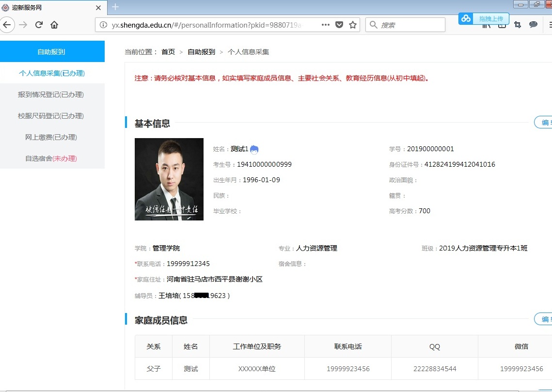Click the screenshot crop icon in the toolbar
The width and height of the screenshot is (552, 392).
[x=518, y=25]
